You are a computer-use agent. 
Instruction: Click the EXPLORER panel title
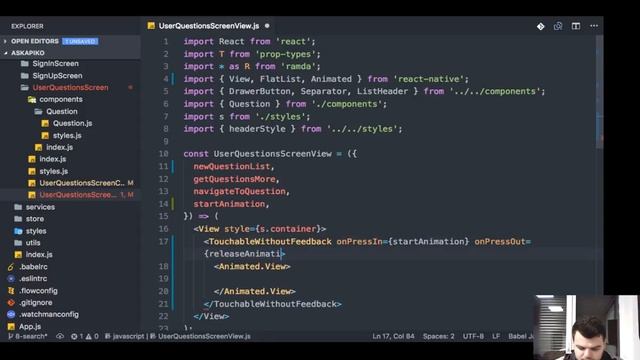(27, 26)
